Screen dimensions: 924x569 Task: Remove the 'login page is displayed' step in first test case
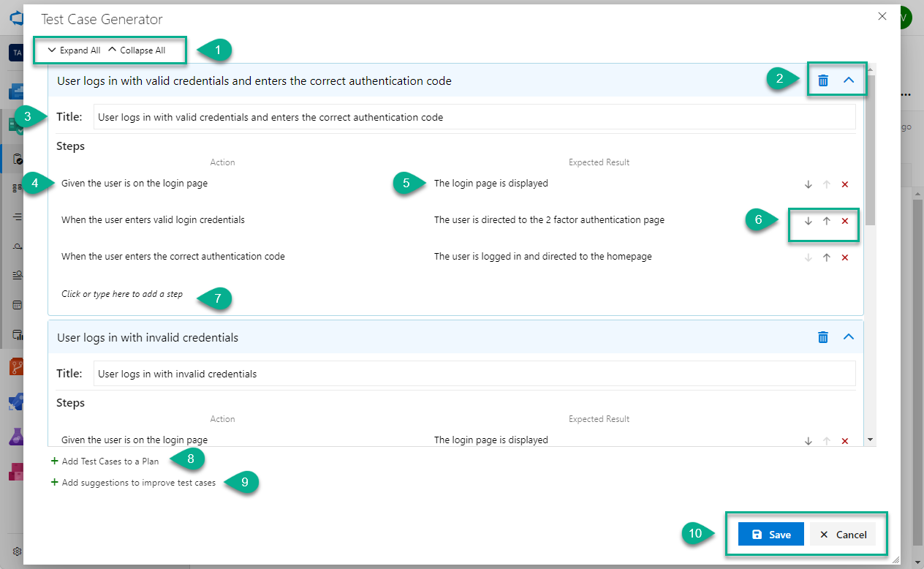pyautogui.click(x=845, y=184)
